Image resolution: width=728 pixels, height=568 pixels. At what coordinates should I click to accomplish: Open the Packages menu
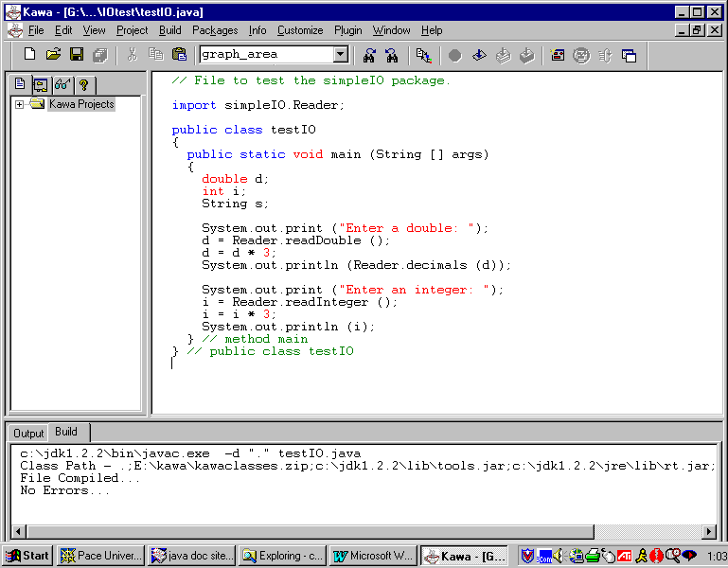tap(215, 30)
